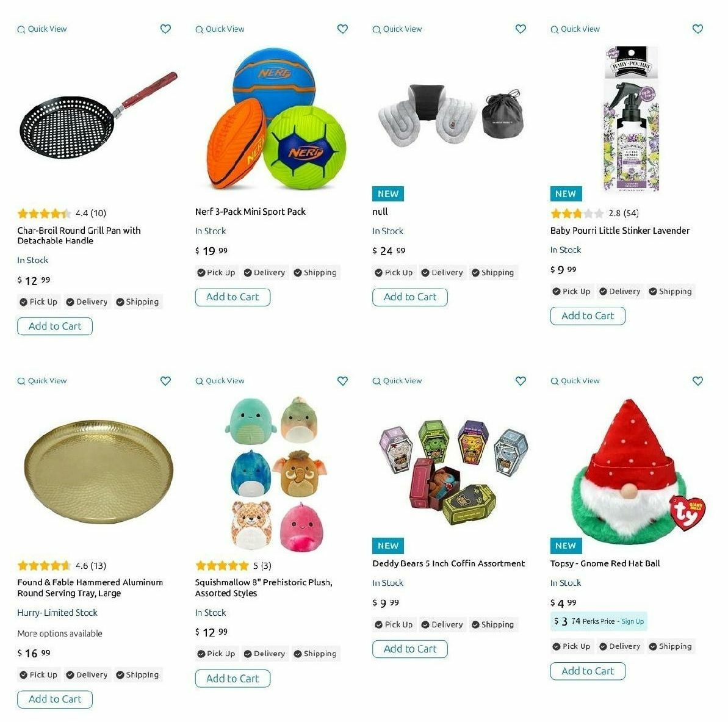Click heart icon on Nerf 3-Pack Mini Sport Pack
Image resolution: width=728 pixels, height=722 pixels.
tap(343, 29)
